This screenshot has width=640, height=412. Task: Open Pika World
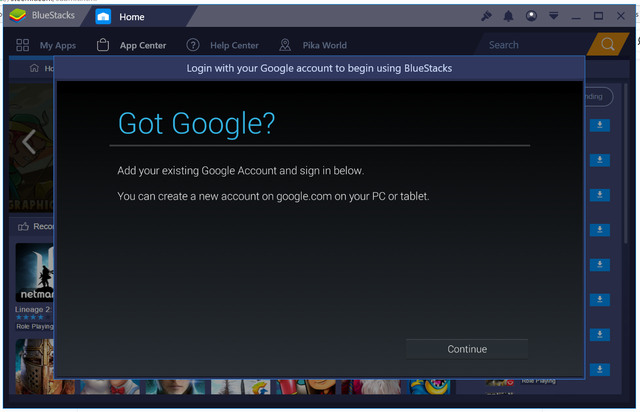pyautogui.click(x=324, y=45)
